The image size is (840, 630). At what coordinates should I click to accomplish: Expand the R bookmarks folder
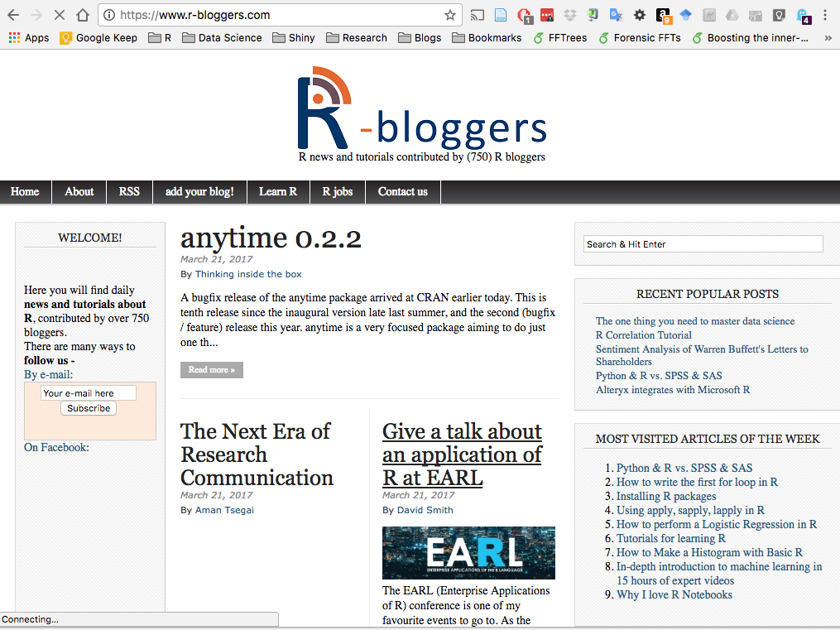click(x=160, y=37)
